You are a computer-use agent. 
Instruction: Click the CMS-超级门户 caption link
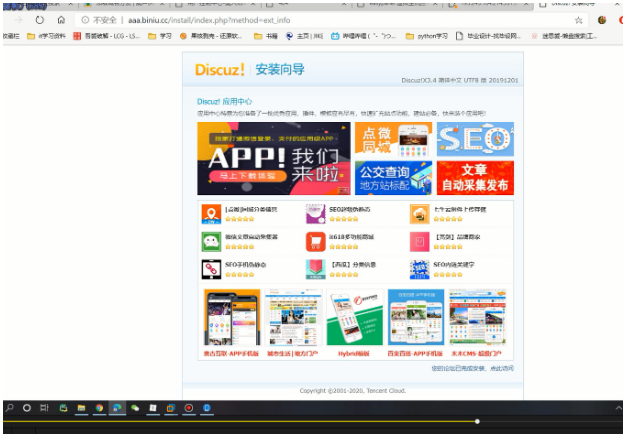click(x=477, y=354)
